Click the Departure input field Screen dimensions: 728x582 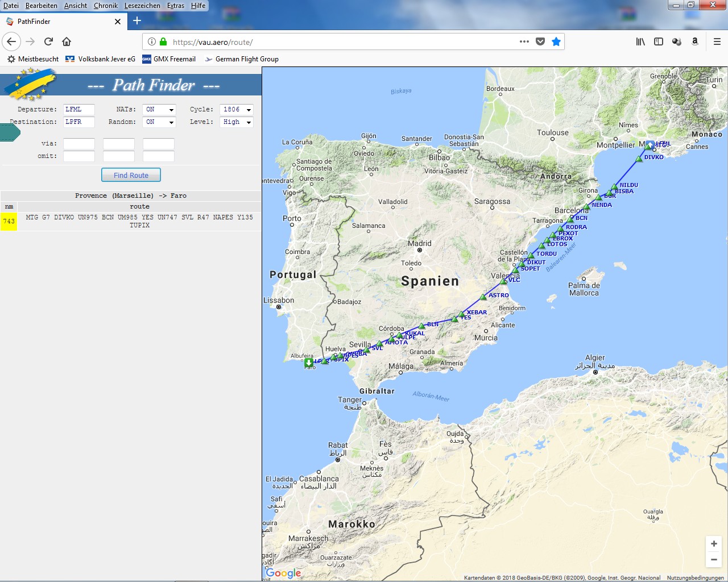[x=78, y=110]
